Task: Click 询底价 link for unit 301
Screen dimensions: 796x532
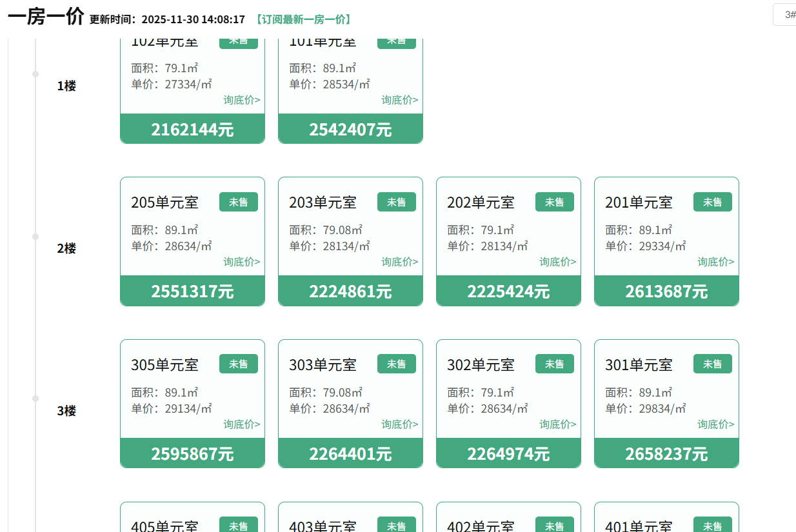Action: (x=716, y=424)
